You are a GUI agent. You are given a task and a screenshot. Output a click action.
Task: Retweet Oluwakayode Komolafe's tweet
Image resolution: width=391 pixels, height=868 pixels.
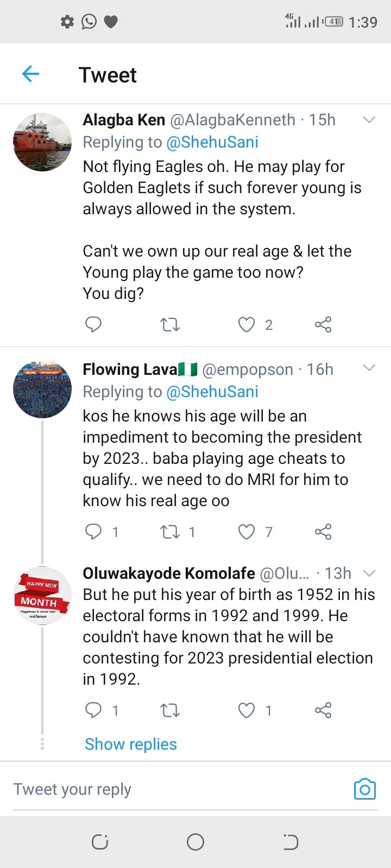[170, 710]
